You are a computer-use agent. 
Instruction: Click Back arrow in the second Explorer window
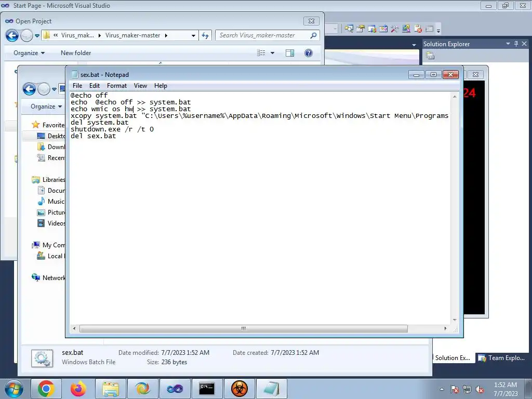tap(29, 89)
